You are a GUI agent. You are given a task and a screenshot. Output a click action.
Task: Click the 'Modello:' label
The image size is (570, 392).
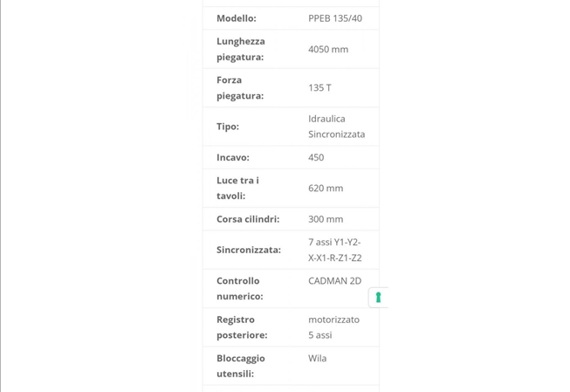pos(237,18)
